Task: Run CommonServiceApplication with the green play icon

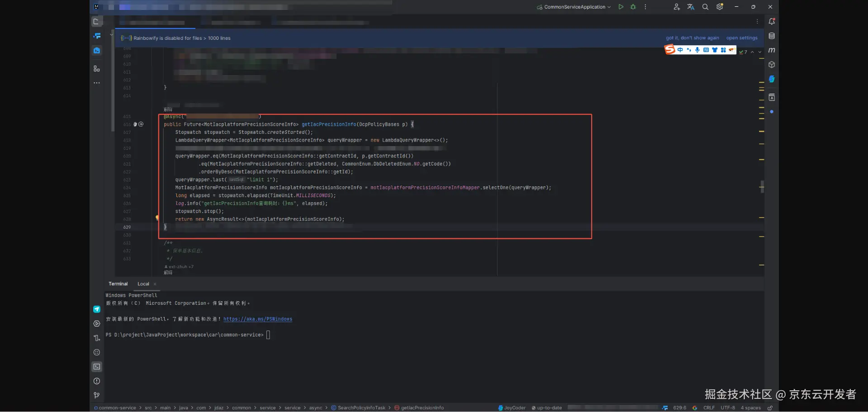Action: 621,7
